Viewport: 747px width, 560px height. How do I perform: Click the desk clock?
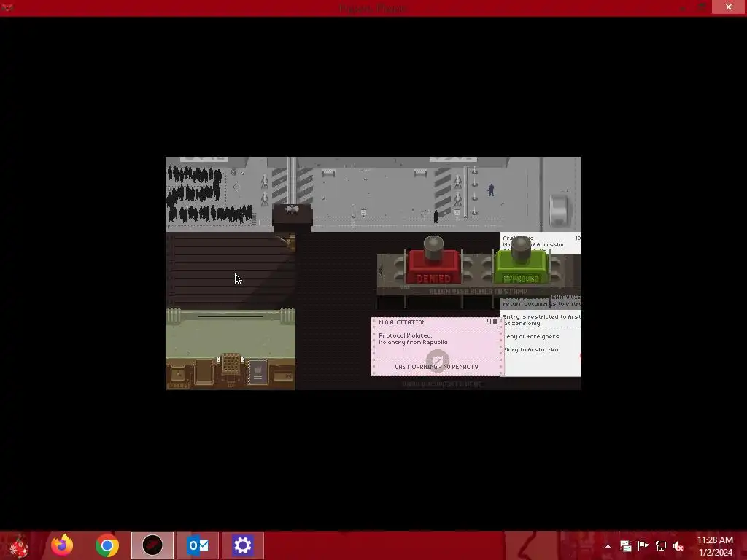[x=178, y=374]
